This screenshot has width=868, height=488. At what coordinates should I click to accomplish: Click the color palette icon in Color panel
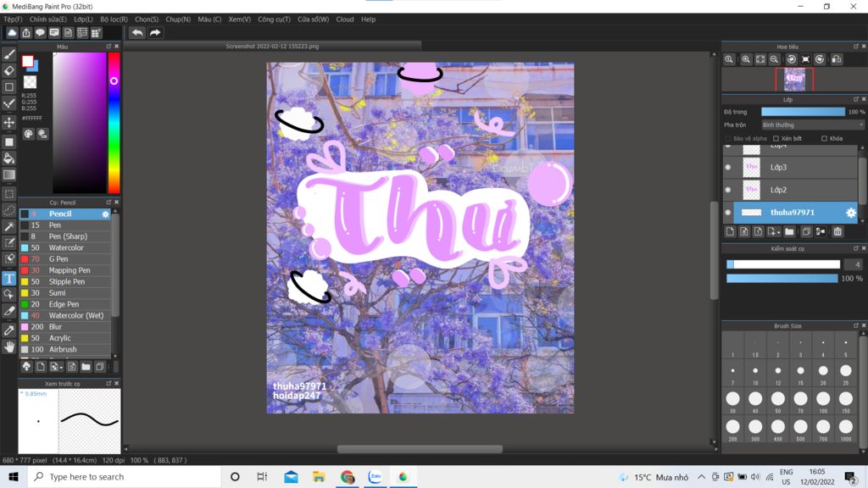pos(28,134)
